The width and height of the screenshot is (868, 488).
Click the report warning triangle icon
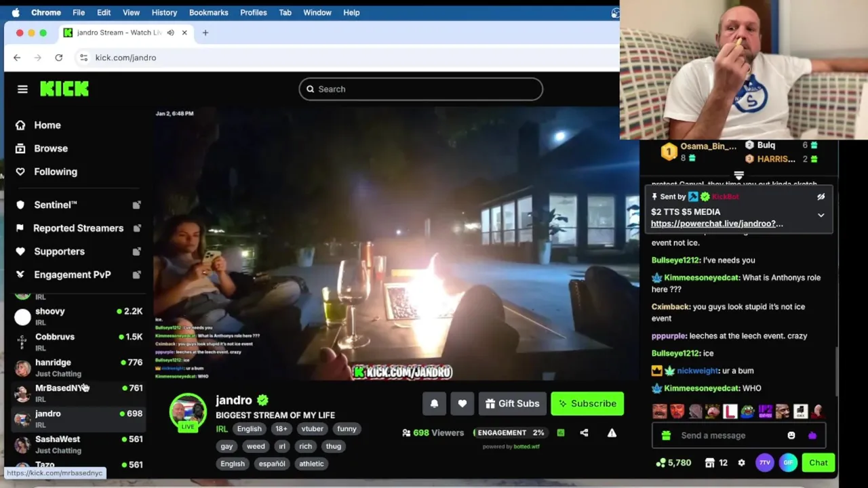[612, 432]
